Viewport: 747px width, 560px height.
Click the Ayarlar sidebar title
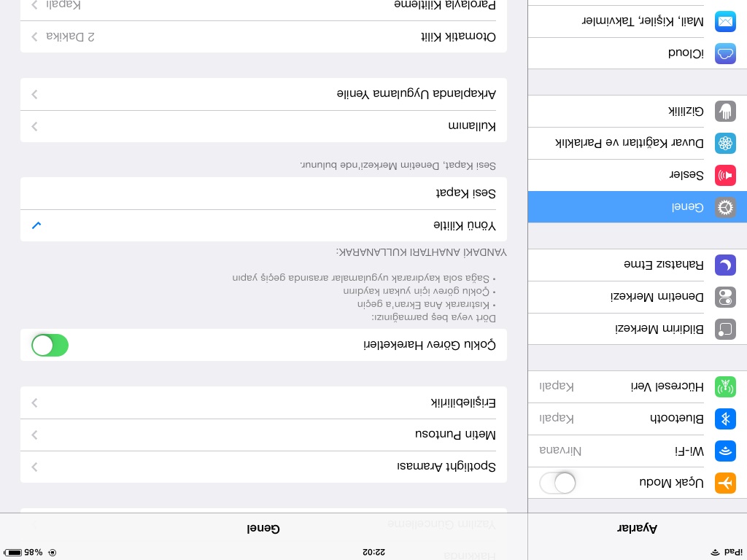(x=638, y=528)
